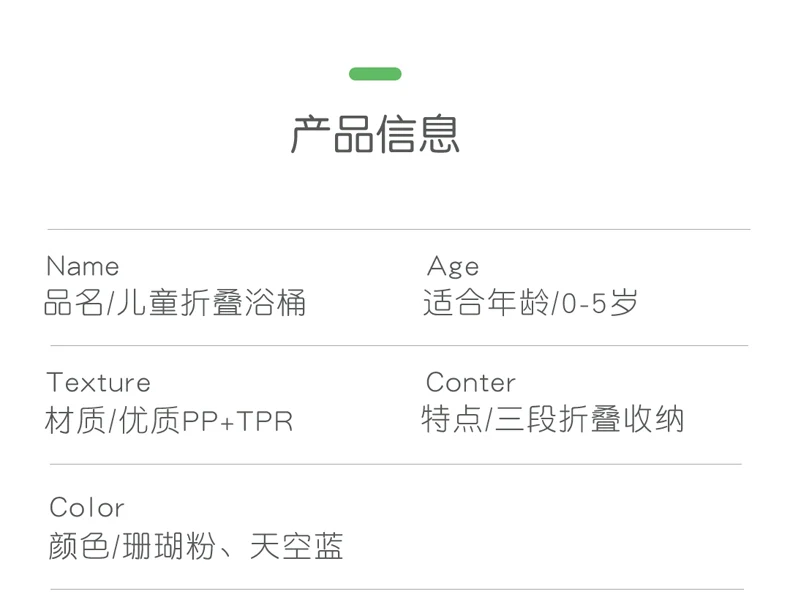Screen dimensions: 790x614
Task: Click the 产品信息 heading
Action: point(375,134)
